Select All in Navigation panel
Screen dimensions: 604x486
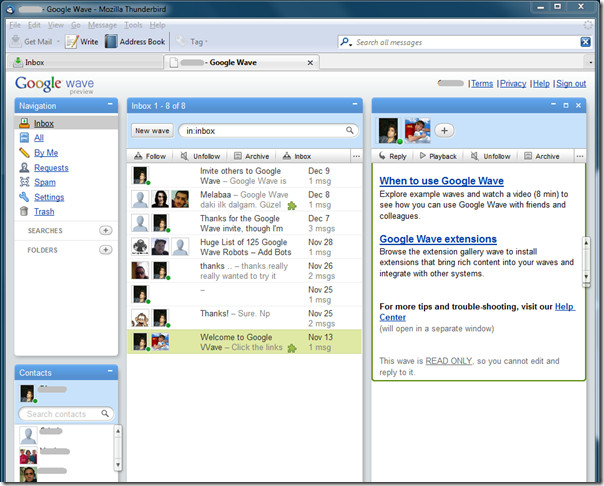pos(39,138)
